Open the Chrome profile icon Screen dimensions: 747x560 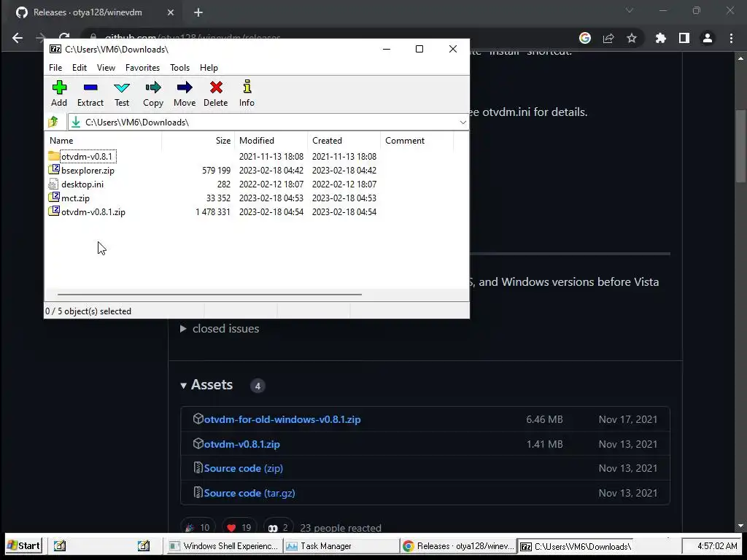click(708, 38)
